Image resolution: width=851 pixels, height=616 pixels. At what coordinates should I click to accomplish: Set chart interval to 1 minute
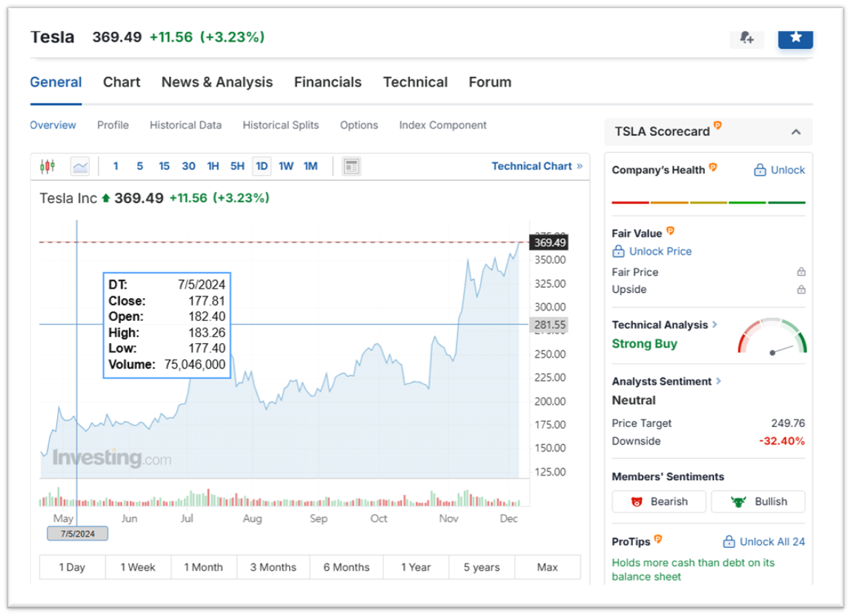tap(116, 166)
